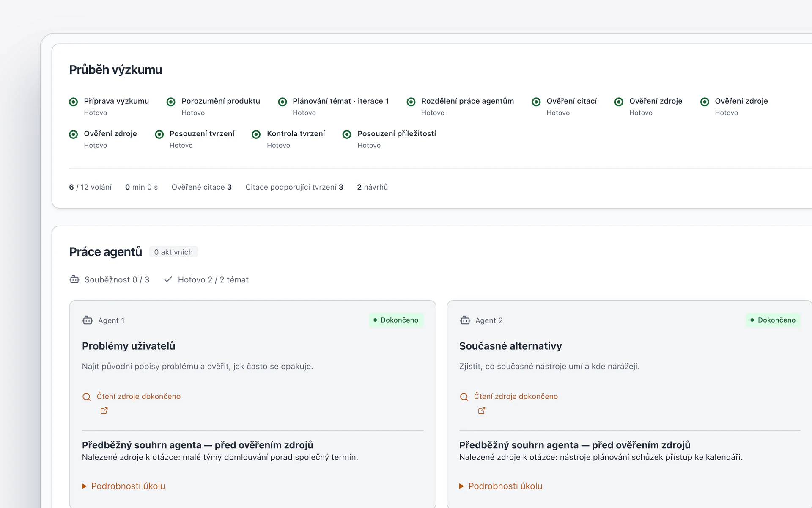Screen dimensions: 812x508
Task: Click Čtení zdroje dokončeno in Agent 2
Action: pyautogui.click(x=516, y=396)
